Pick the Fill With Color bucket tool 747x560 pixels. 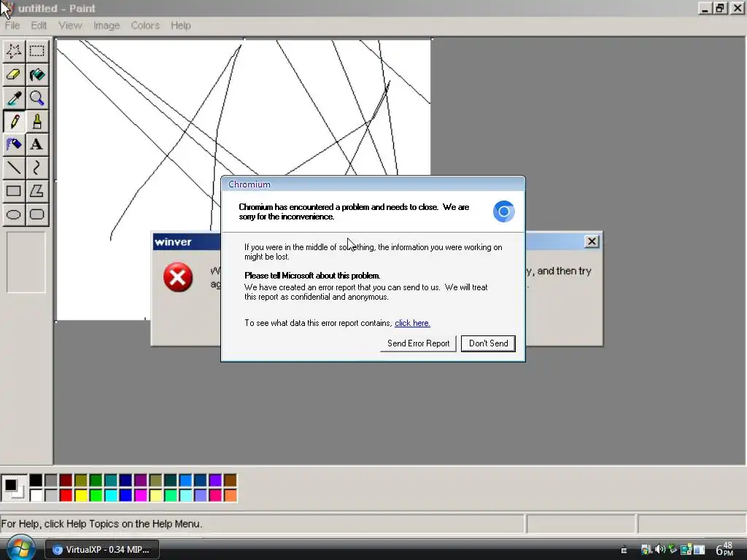37,74
